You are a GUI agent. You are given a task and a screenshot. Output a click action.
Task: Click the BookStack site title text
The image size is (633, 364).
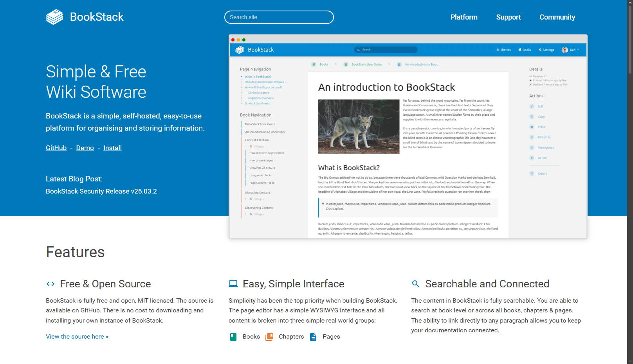coord(97,17)
